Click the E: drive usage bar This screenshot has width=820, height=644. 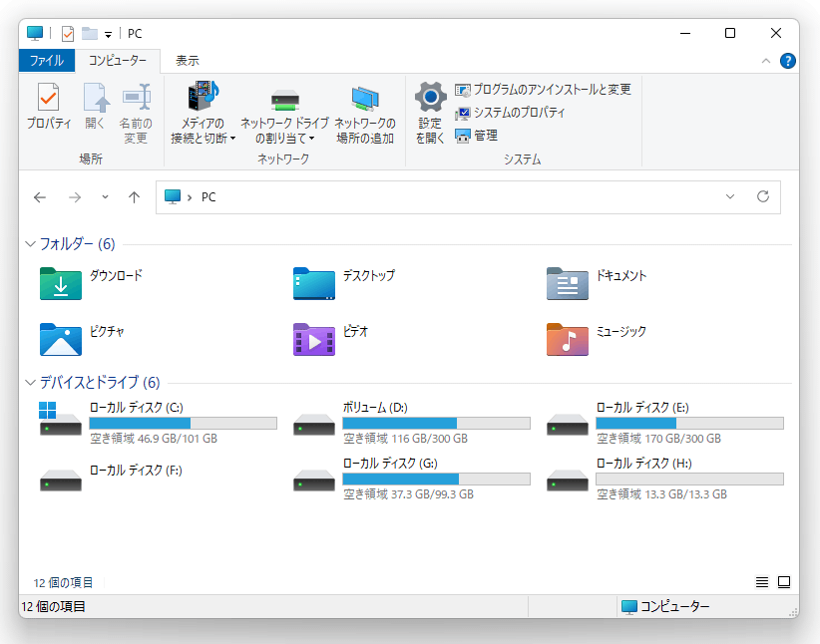(x=689, y=423)
